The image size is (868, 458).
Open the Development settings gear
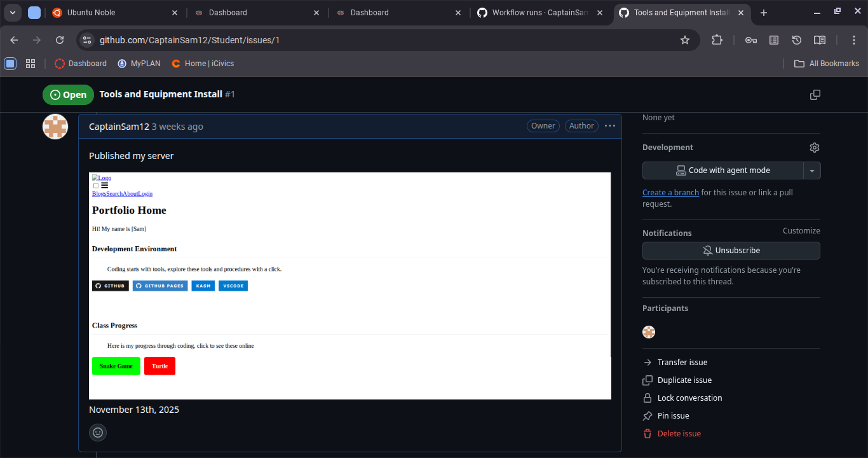tap(814, 148)
